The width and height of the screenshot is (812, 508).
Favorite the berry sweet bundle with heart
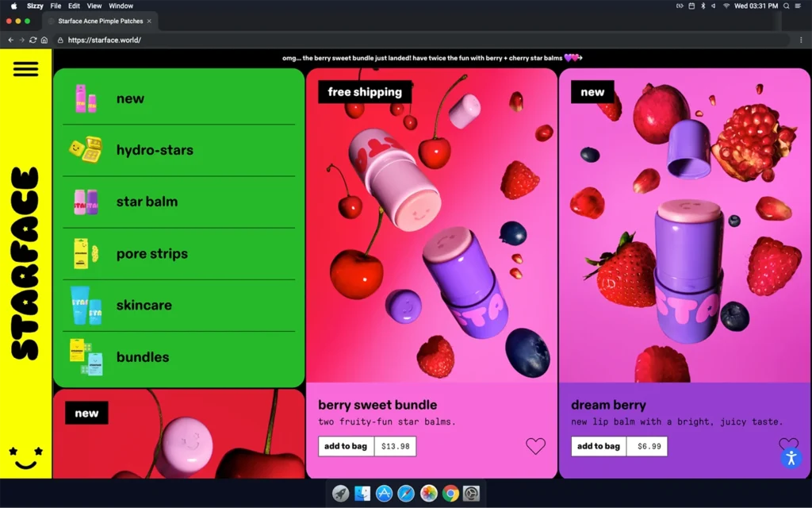(535, 446)
